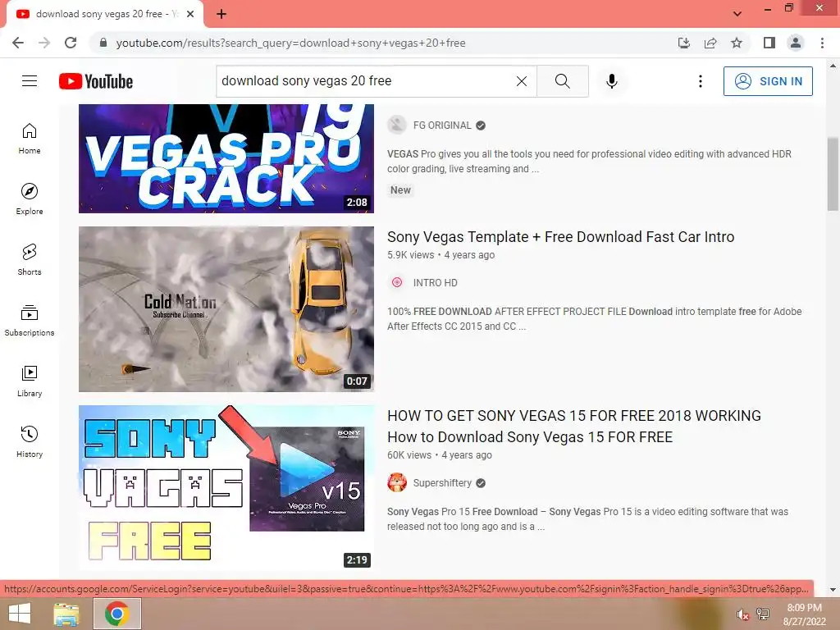Go to Home in the sidebar
Image resolution: width=840 pixels, height=630 pixels.
[30, 139]
